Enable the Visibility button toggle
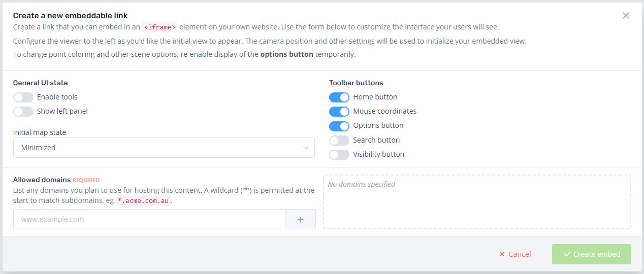644x274 pixels. click(339, 154)
